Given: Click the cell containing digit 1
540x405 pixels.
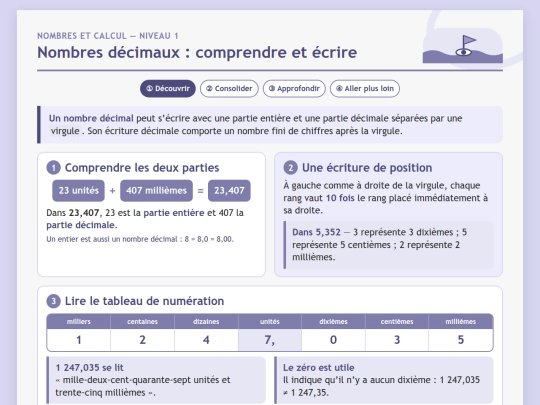Looking at the screenshot, I should (x=79, y=340).
